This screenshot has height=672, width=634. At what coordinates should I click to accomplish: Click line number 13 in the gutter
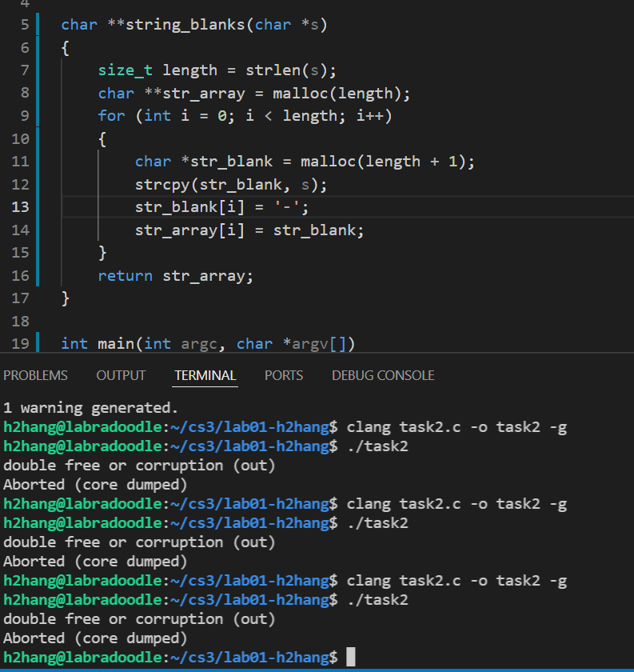pos(21,207)
